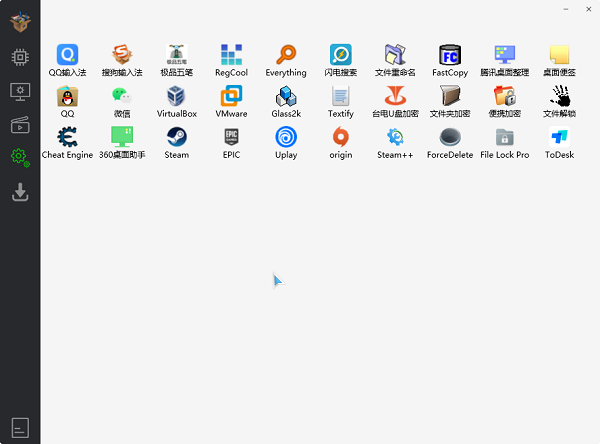Viewport: 600px width, 444px height.
Task: Launch Steam++
Action: (395, 142)
